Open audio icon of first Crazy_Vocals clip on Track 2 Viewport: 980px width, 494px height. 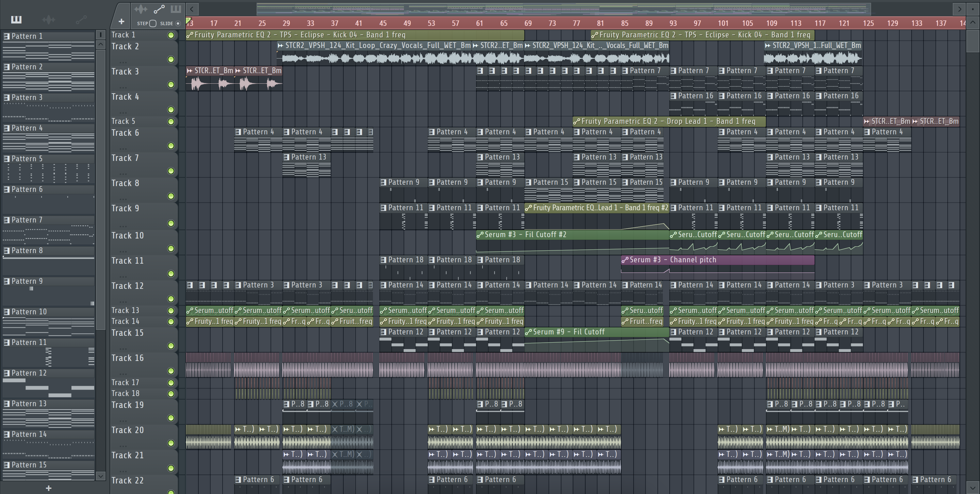coord(281,46)
